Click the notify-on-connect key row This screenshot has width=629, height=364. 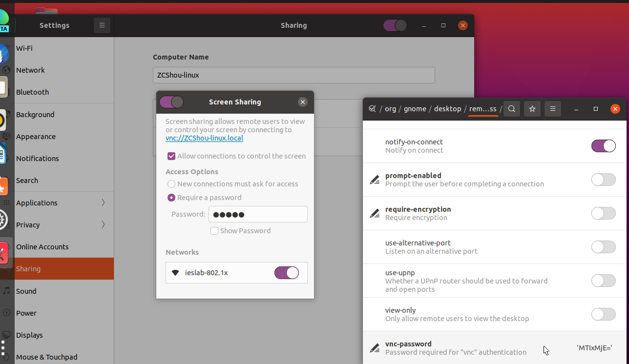pyautogui.click(x=494, y=146)
